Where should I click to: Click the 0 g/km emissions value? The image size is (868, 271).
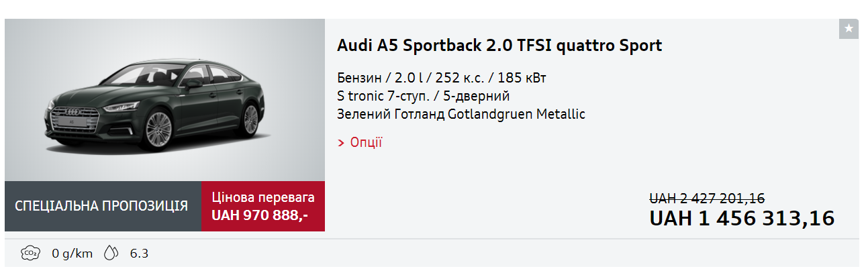[x=72, y=254]
